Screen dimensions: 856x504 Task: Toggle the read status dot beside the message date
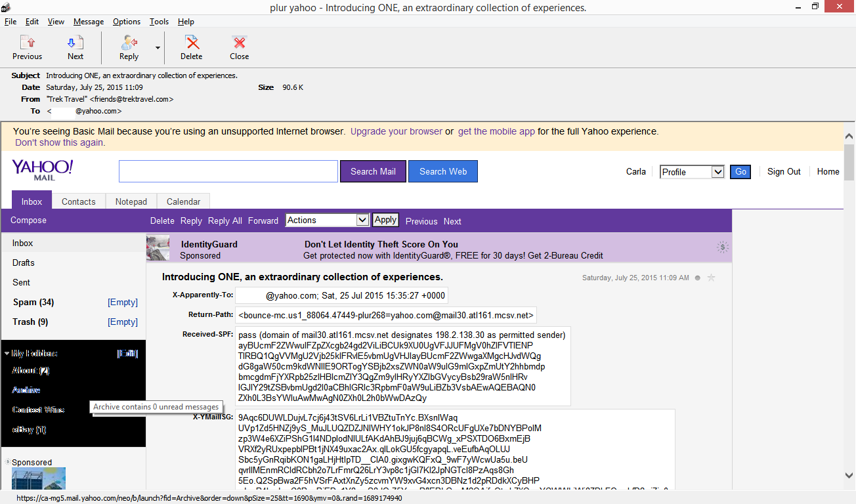tap(697, 278)
